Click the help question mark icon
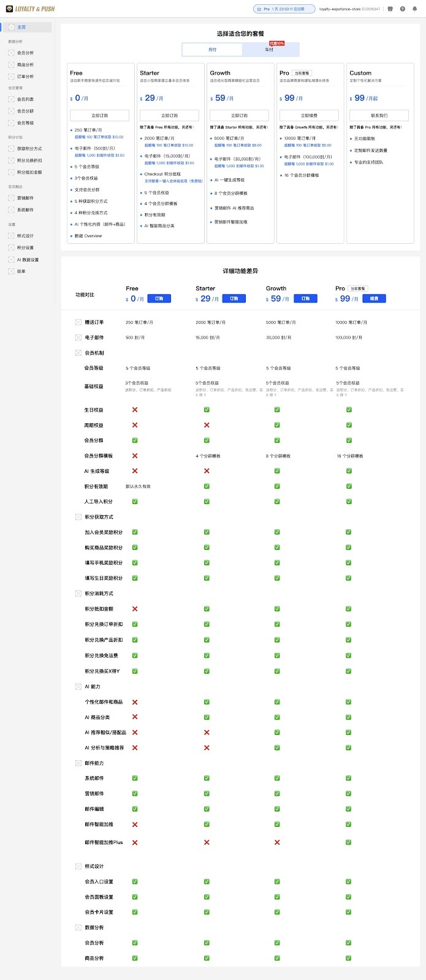Viewport: 426px width, 980px height. tap(402, 9)
